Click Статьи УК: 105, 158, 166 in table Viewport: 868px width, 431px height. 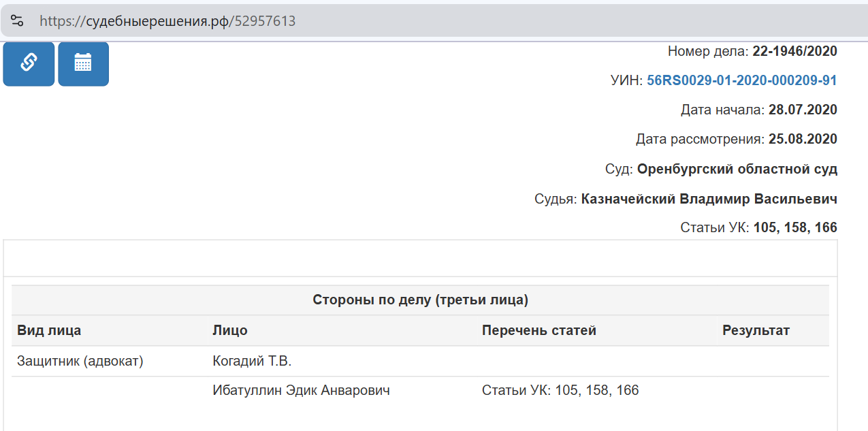click(x=560, y=391)
